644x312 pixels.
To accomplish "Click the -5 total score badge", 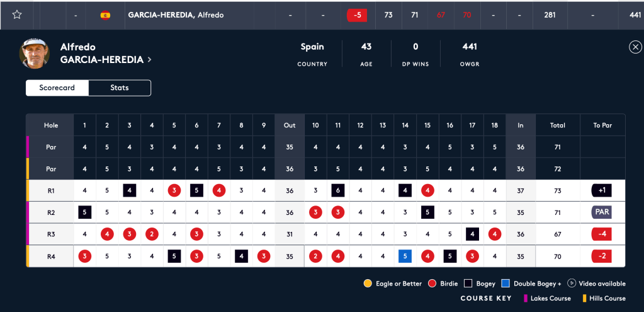I will click(x=357, y=15).
